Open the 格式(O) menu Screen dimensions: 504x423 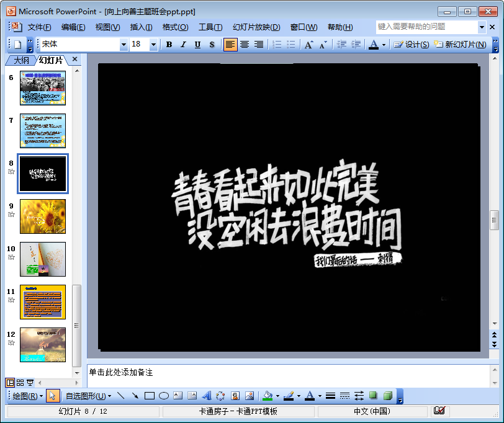pos(175,27)
